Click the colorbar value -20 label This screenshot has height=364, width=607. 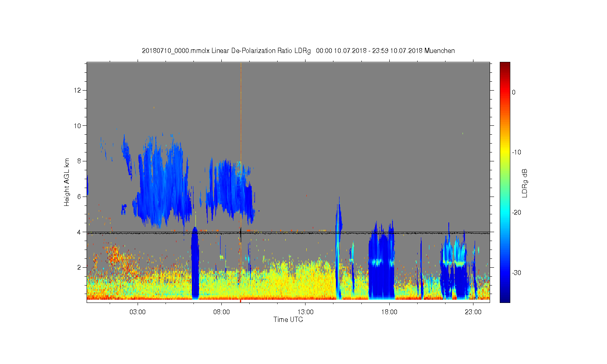[516, 213]
